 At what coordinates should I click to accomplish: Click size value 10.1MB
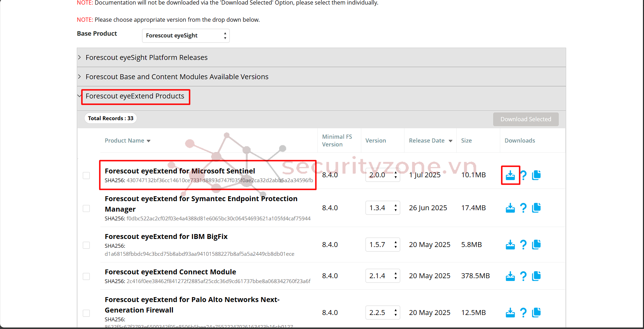[x=474, y=175]
